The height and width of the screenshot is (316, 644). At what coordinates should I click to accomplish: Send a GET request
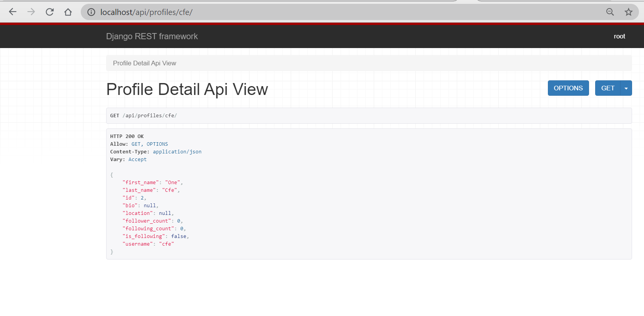click(x=607, y=88)
